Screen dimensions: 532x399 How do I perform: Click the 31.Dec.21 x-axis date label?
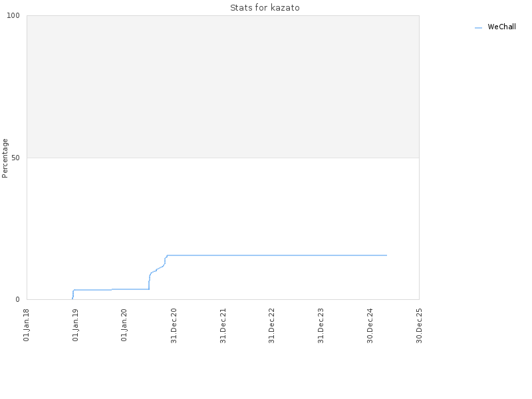pos(223,326)
